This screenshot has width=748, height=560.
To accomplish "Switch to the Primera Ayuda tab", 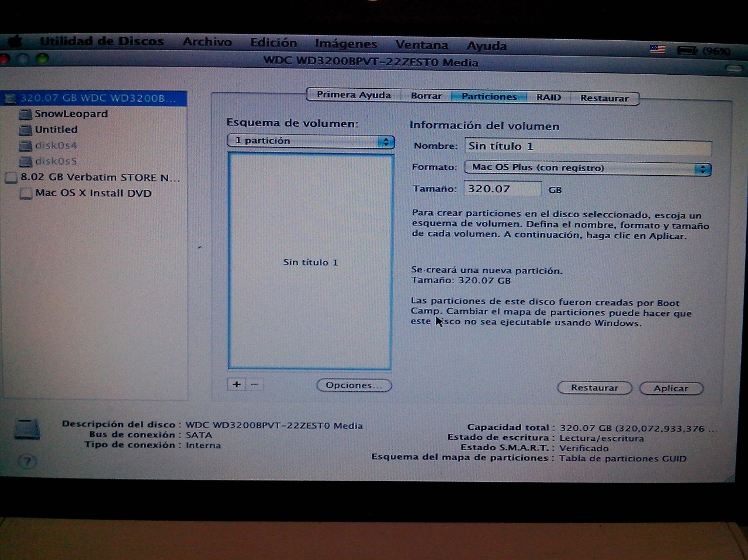I will (354, 95).
